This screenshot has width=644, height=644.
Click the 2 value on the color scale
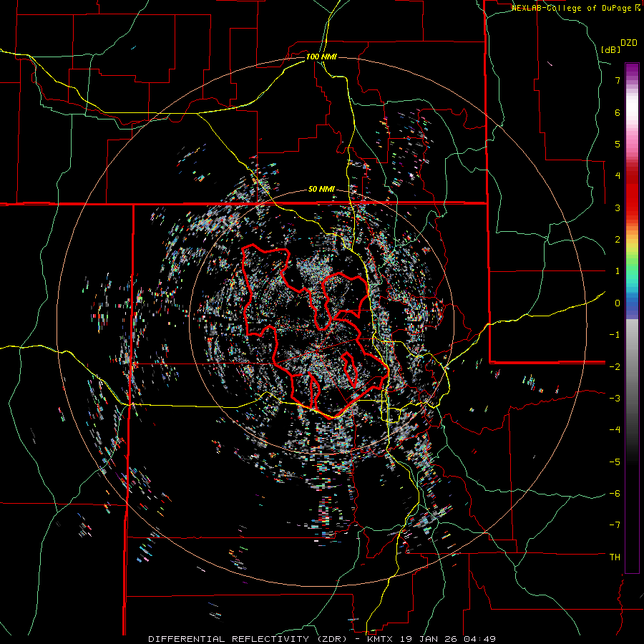click(618, 240)
